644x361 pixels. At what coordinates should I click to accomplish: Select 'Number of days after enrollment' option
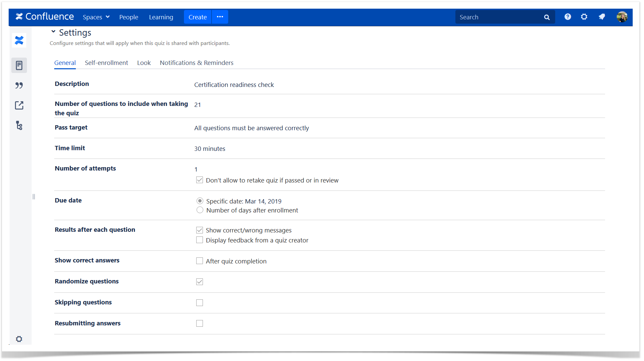pos(200,210)
